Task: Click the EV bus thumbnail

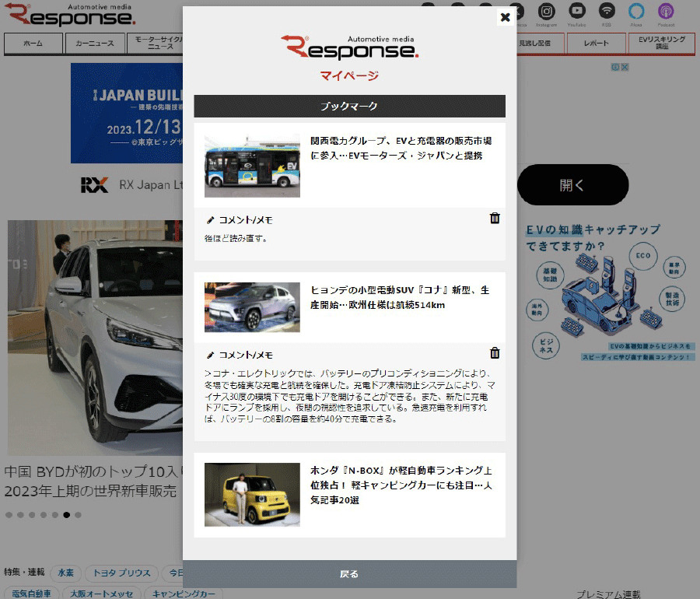Action: click(x=252, y=166)
